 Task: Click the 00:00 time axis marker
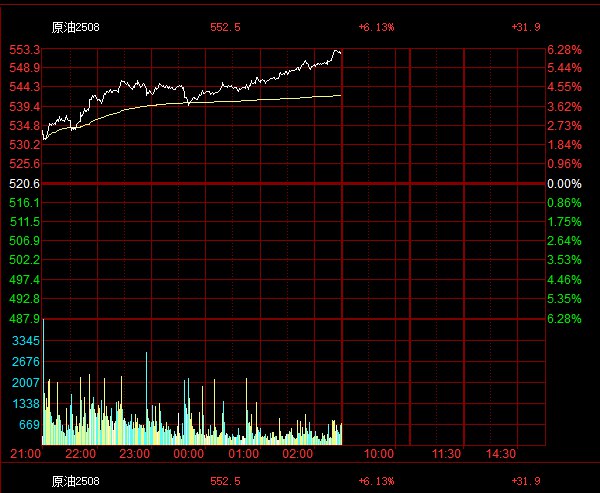[x=189, y=454]
